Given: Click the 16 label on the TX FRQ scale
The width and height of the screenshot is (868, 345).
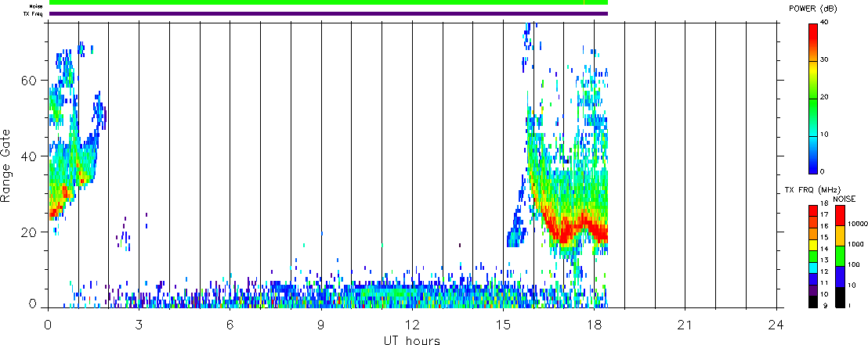Looking at the screenshot, I should point(824,226).
